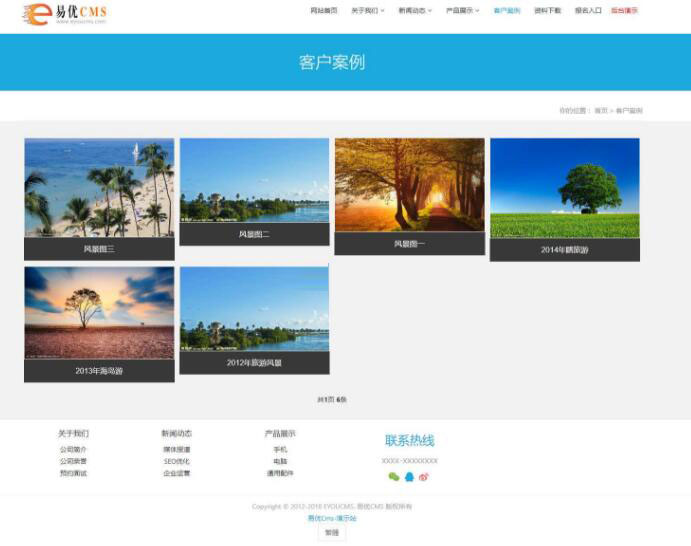Click 客户案例 breadcrumb link

point(629,111)
